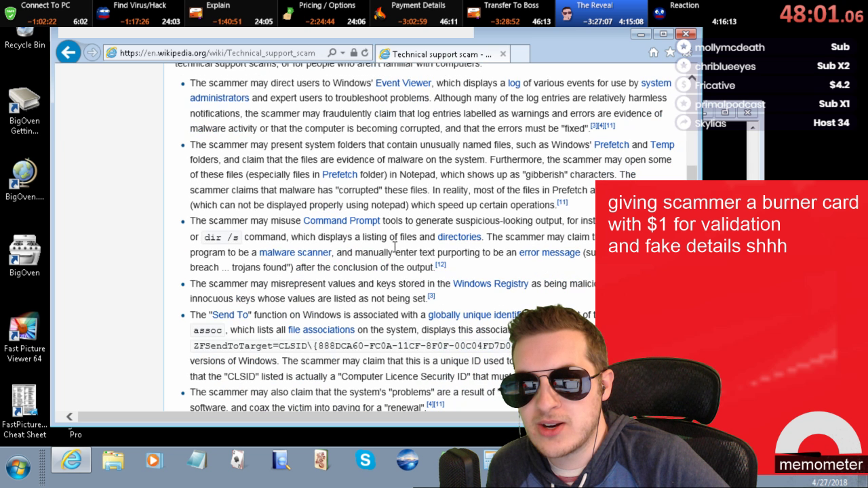Click the Prefetch link before 'folder) in Notepad'
This screenshot has width=868, height=488.
click(340, 175)
